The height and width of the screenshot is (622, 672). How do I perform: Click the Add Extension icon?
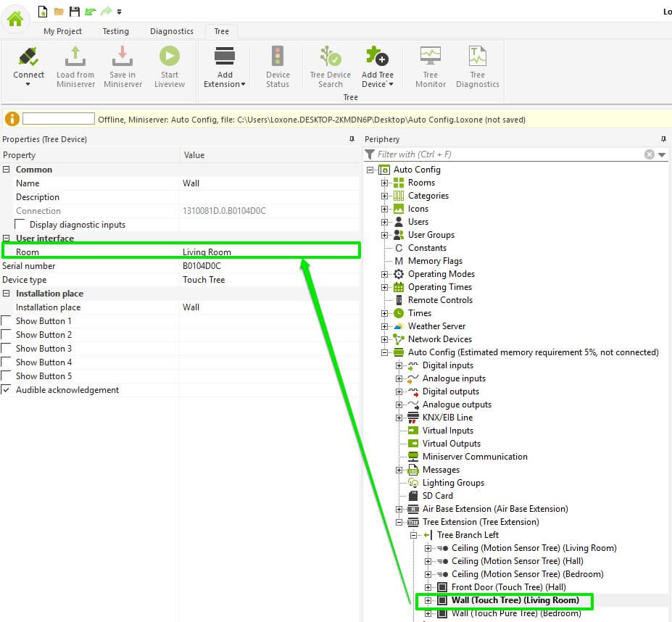point(225,58)
